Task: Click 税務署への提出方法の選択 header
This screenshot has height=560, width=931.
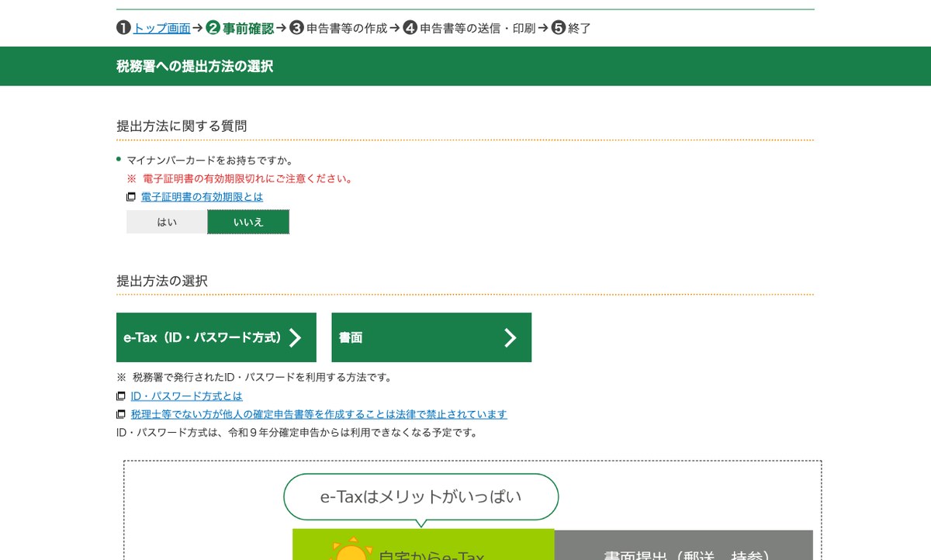Action: pyautogui.click(x=195, y=67)
